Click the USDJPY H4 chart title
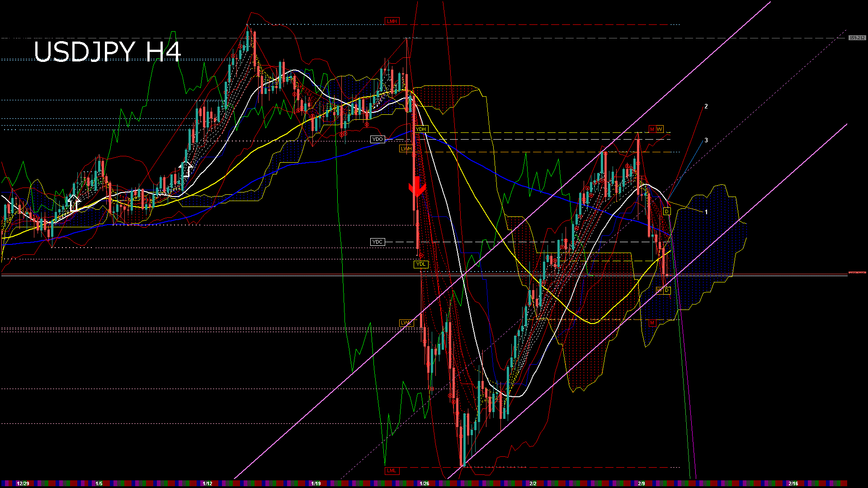Image resolution: width=868 pixels, height=488 pixels. [x=107, y=52]
